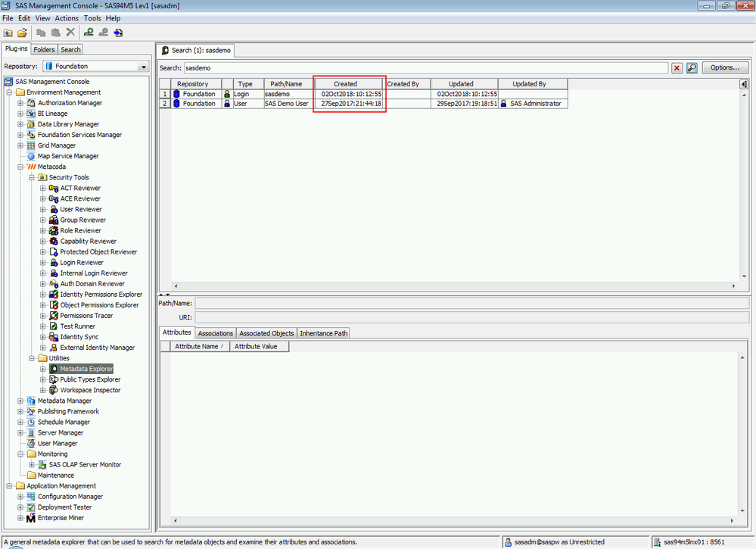Collapse the Utilities folder
This screenshot has height=549, width=756.
click(x=31, y=358)
